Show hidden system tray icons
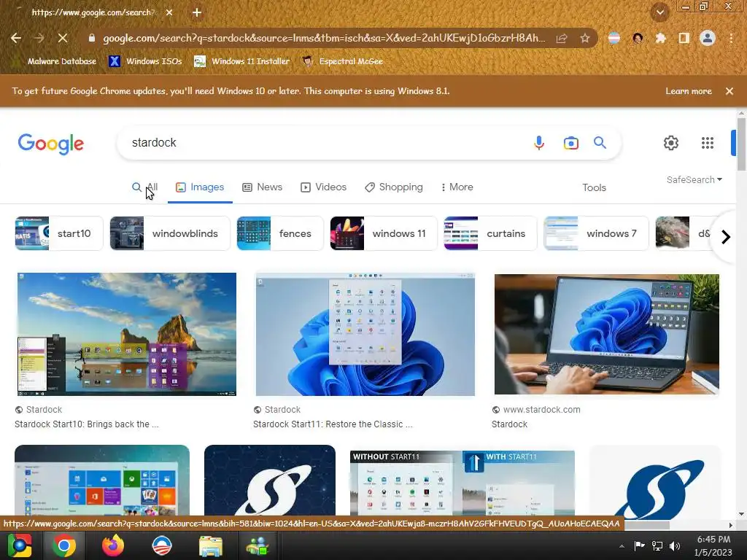This screenshot has width=747, height=560. pyautogui.click(x=622, y=546)
